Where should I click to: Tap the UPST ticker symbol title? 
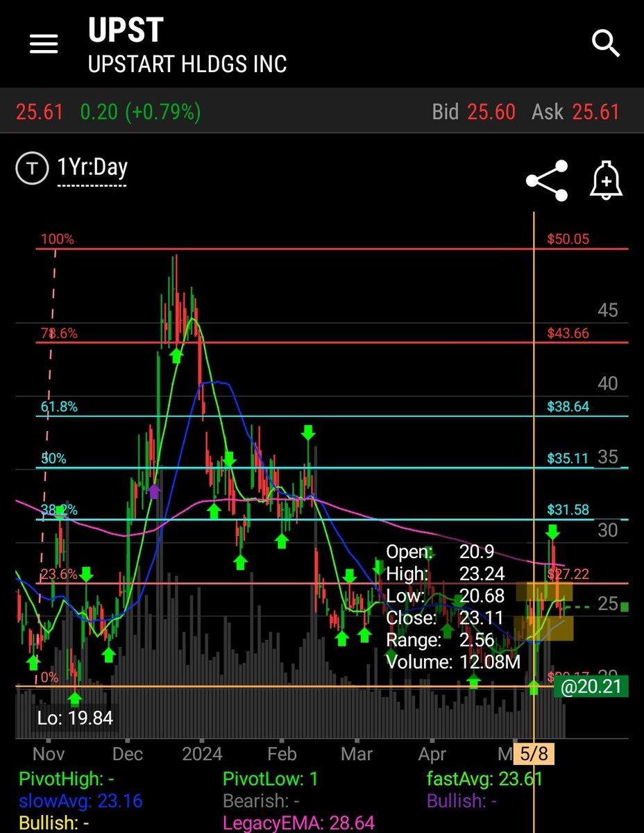pos(126,30)
